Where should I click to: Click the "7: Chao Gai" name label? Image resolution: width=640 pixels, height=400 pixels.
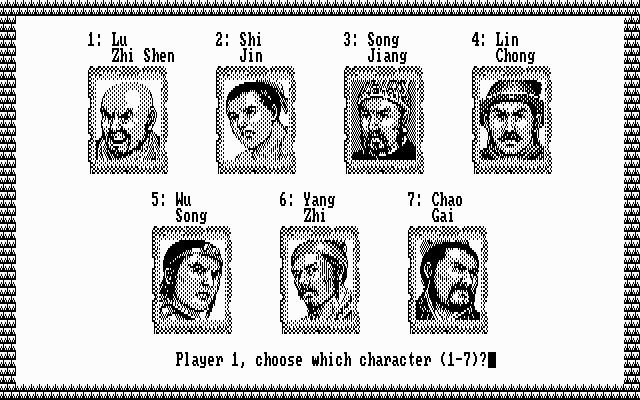tap(435, 208)
